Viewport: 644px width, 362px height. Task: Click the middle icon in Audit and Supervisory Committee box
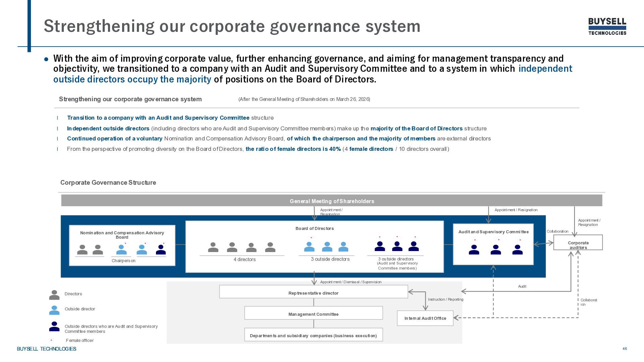tap(496, 250)
